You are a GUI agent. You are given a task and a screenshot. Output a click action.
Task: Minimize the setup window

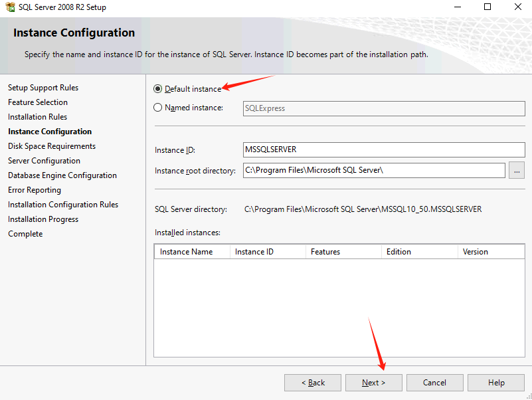(458, 7)
